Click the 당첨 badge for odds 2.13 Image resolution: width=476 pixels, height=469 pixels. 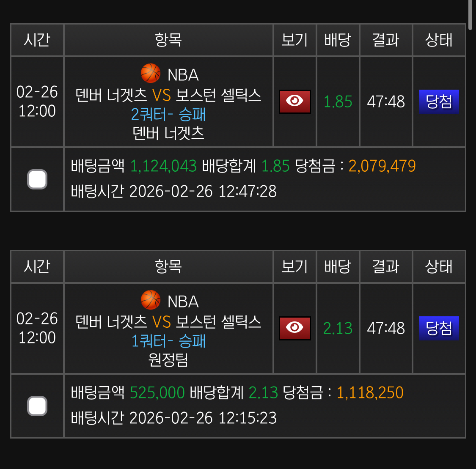439,328
